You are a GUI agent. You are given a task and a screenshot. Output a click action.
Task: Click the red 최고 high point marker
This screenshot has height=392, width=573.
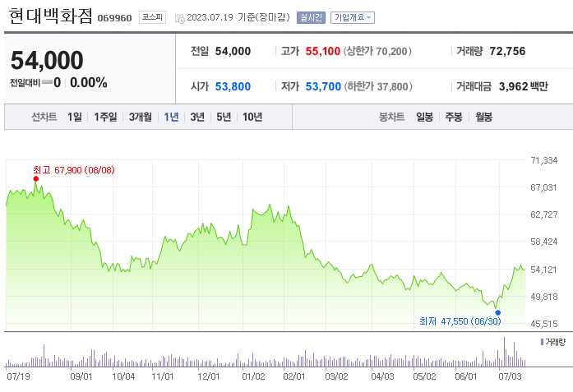36,178
